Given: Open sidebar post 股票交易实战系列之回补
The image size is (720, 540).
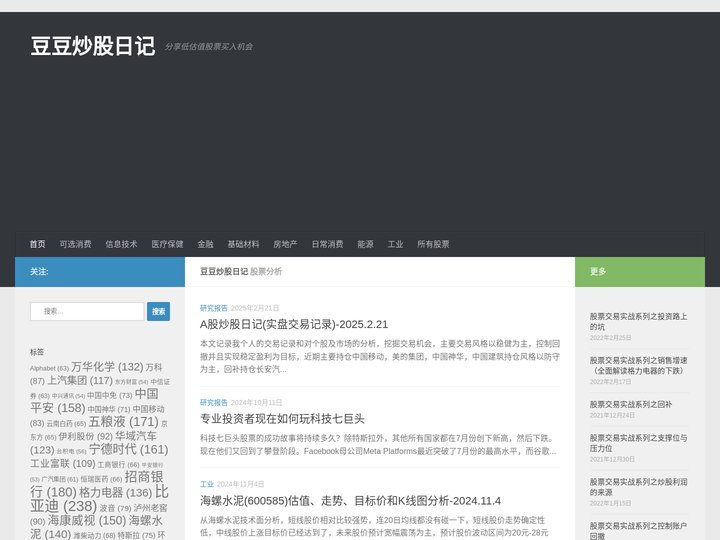Looking at the screenshot, I should (631, 405).
